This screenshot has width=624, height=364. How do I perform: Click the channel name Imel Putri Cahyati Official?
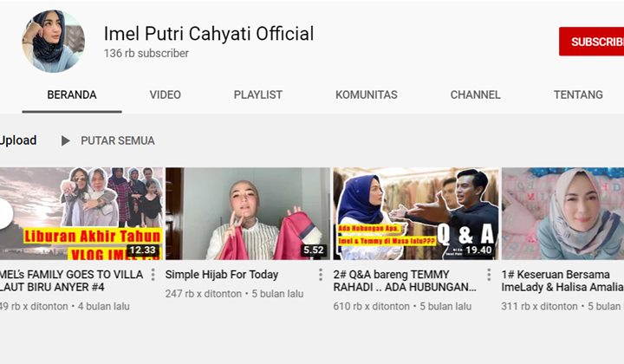coord(209,34)
